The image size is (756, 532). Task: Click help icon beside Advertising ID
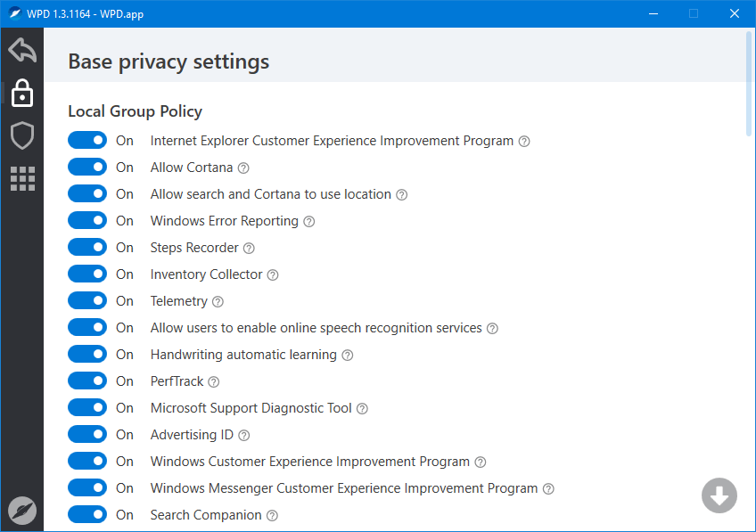coord(244,436)
